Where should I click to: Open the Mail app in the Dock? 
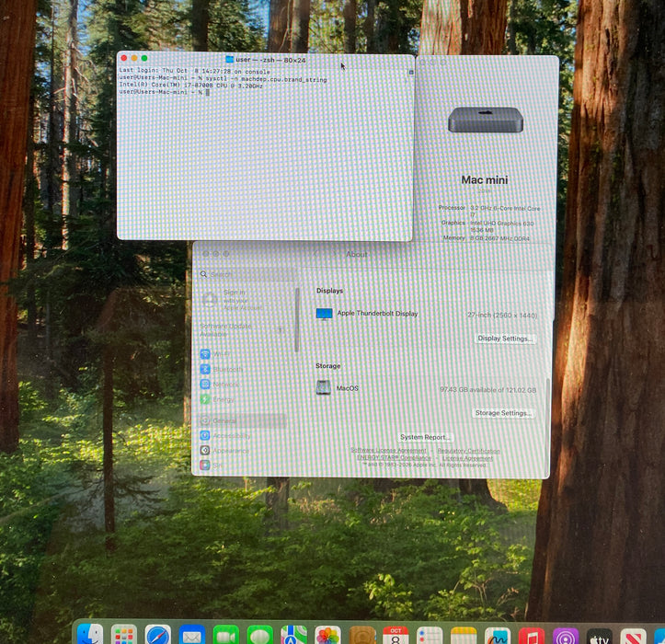pyautogui.click(x=191, y=635)
